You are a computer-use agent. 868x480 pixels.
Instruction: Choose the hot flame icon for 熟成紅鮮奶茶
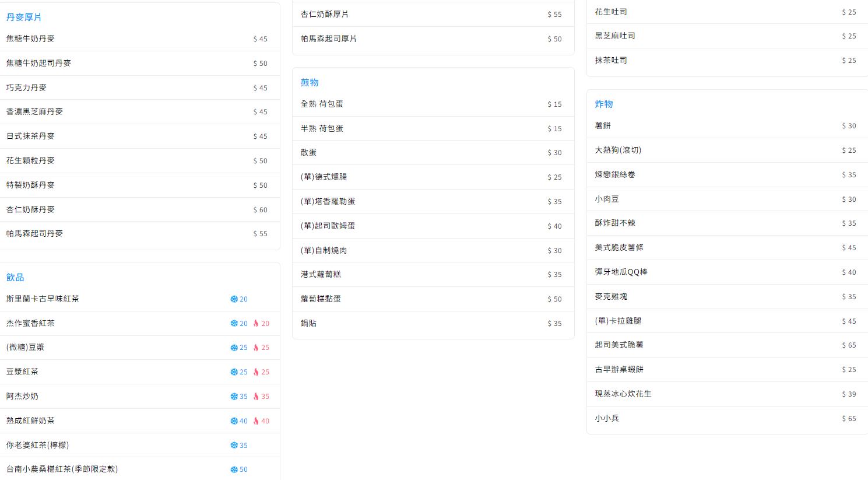256,421
